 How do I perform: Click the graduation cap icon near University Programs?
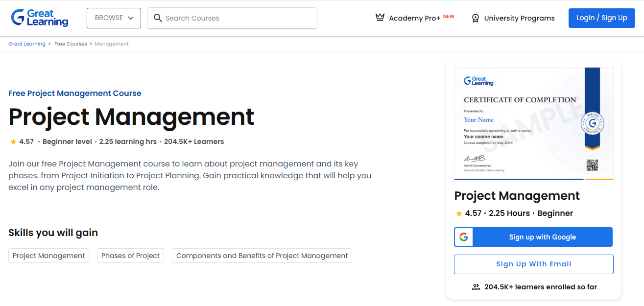(x=475, y=18)
